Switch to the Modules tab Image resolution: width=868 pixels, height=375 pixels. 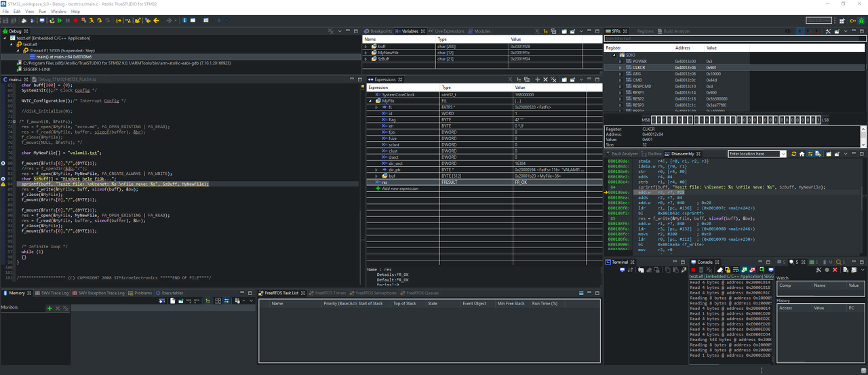coord(479,31)
